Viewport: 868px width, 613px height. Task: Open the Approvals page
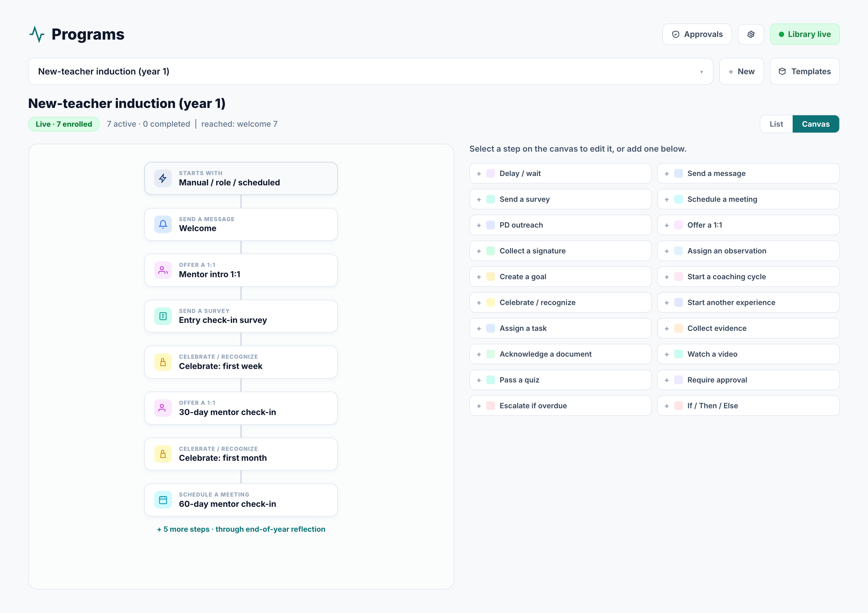697,34
